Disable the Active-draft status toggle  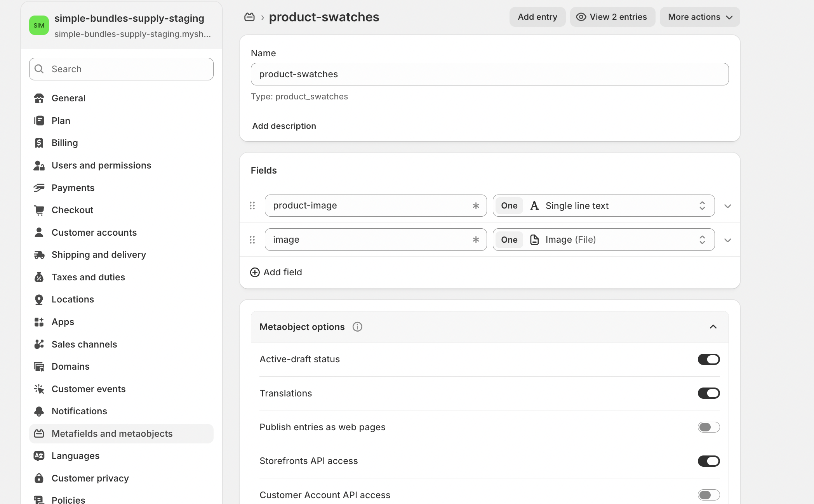click(x=708, y=360)
